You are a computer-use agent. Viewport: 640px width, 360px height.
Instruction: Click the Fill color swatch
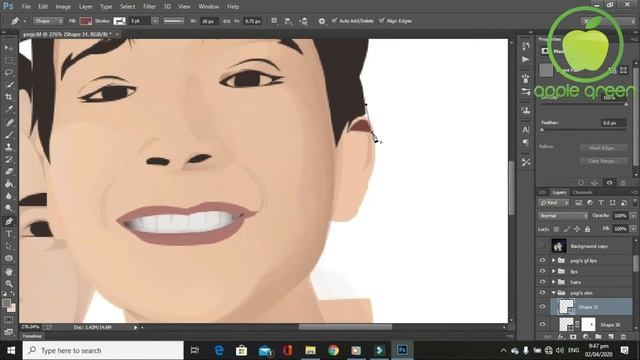click(x=85, y=21)
